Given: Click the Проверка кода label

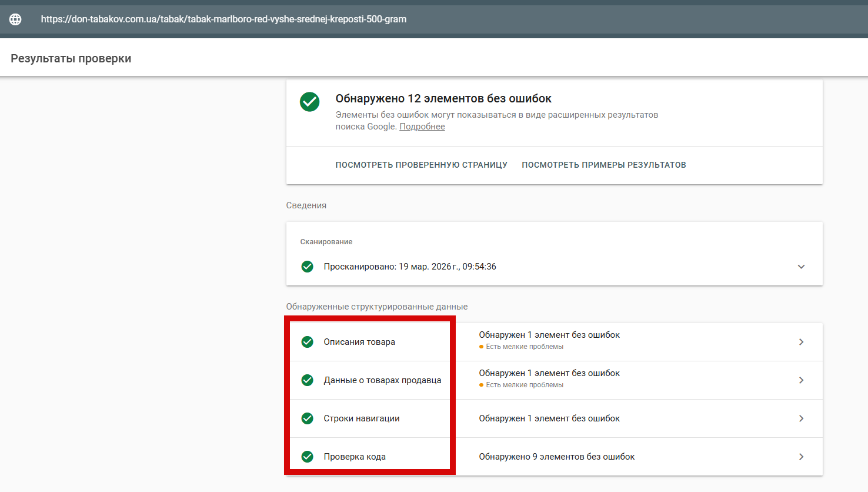Looking at the screenshot, I should [355, 457].
